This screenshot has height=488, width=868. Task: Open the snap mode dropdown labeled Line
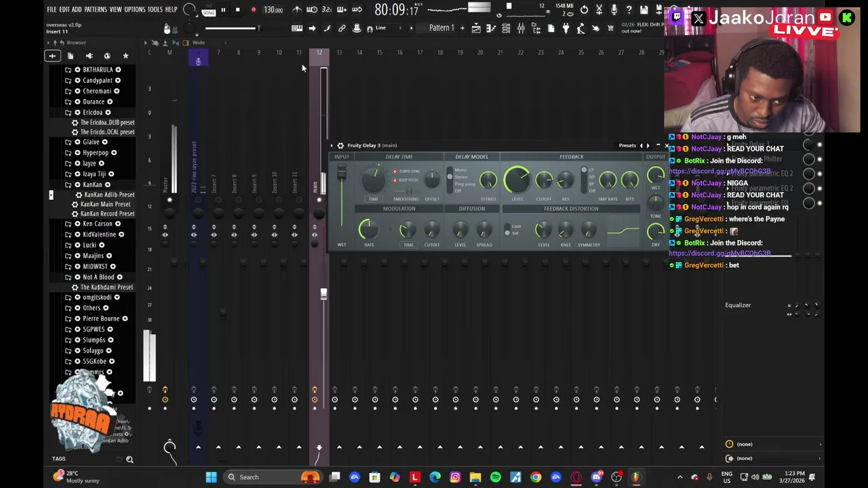[389, 28]
